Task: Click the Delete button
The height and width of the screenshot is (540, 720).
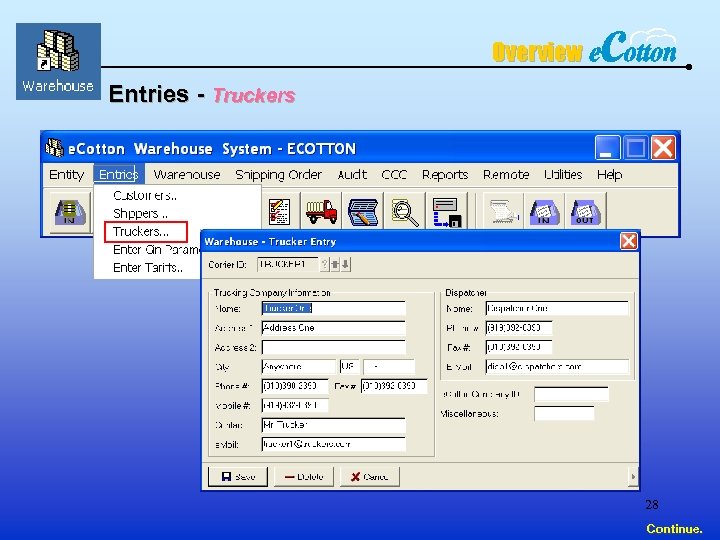Action: click(304, 476)
